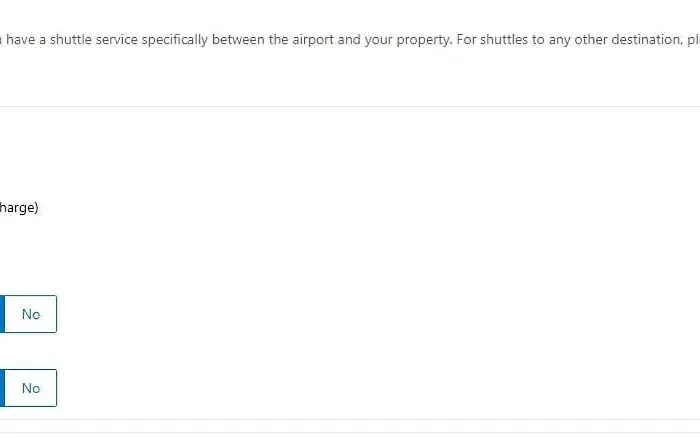Click the words 'shuttle service' in the text
Viewport: 700px width, 439px height.
(94, 40)
